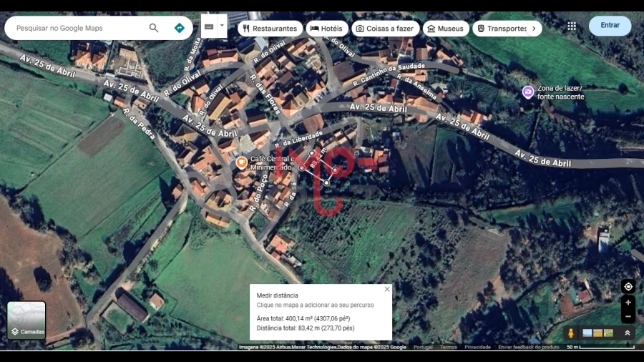Click the Zona de lazer camera pin
644x362 pixels.
pos(528,92)
